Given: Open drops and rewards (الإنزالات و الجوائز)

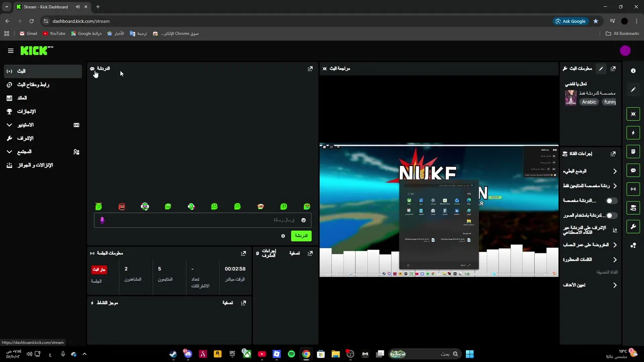Looking at the screenshot, I should (43, 165).
